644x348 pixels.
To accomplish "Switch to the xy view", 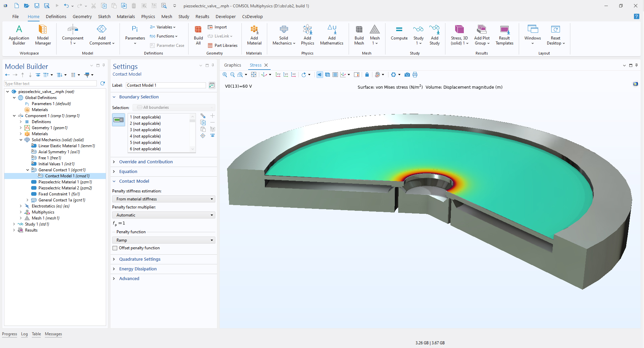I will [278, 75].
